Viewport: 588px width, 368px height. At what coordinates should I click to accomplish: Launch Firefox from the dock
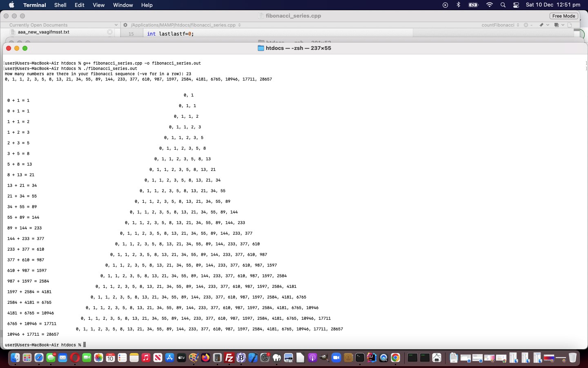(x=205, y=358)
